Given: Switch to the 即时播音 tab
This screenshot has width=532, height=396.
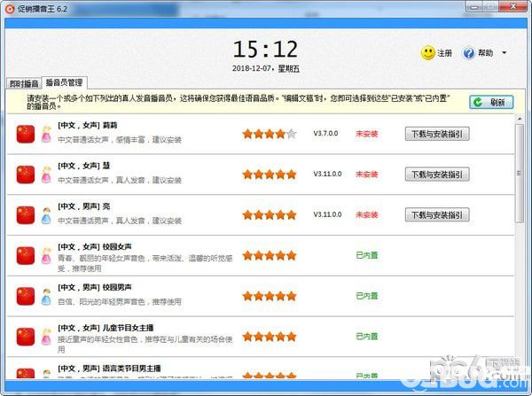Looking at the screenshot, I should (x=24, y=83).
